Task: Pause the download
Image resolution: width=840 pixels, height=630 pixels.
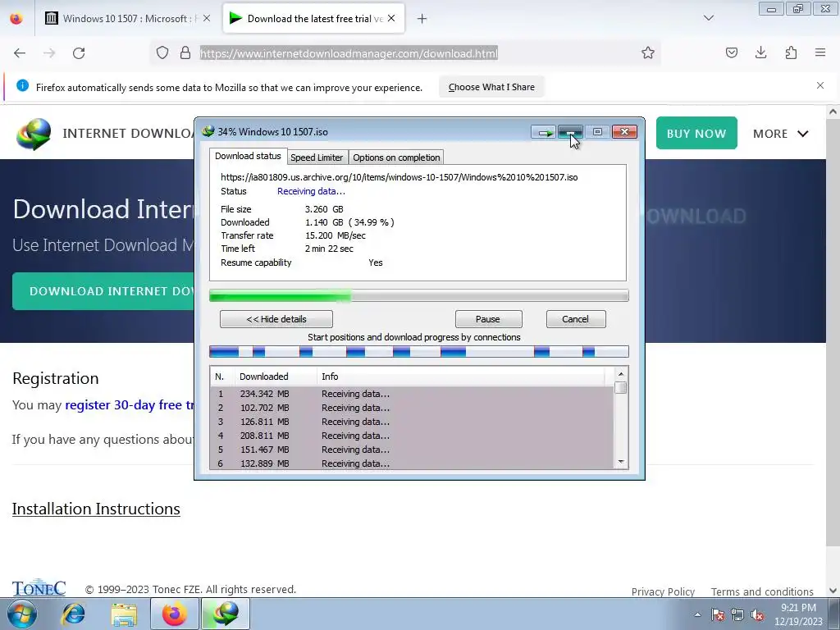Action: (488, 319)
